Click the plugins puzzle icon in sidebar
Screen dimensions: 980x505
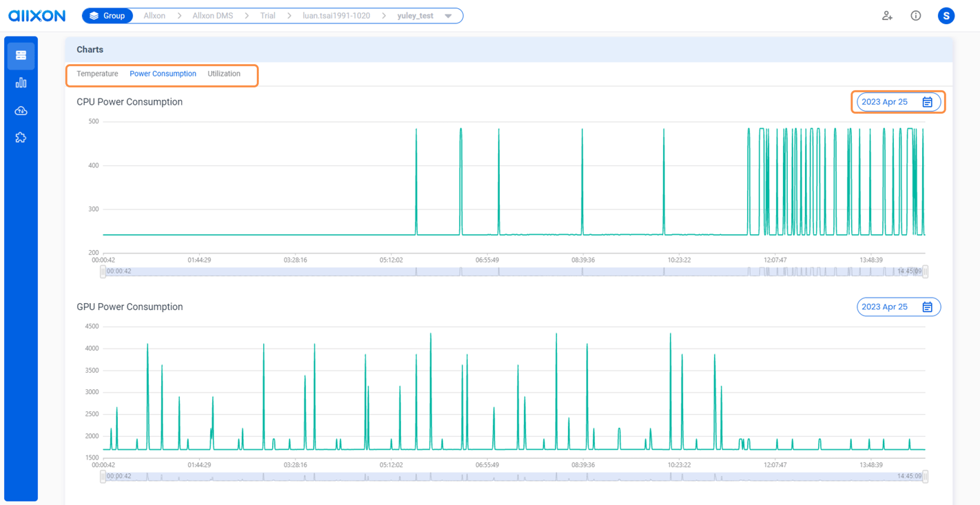point(21,137)
